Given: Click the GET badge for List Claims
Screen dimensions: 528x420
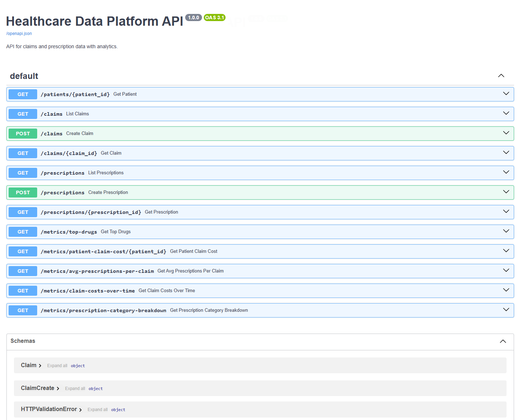Looking at the screenshot, I should point(23,114).
